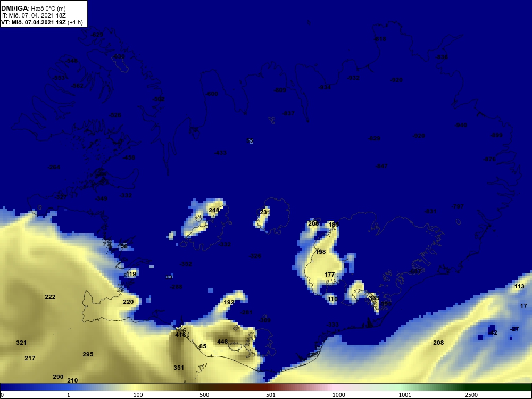The width and height of the screenshot is (532, 399).
Task: Click the map value 110
Action: point(332,299)
